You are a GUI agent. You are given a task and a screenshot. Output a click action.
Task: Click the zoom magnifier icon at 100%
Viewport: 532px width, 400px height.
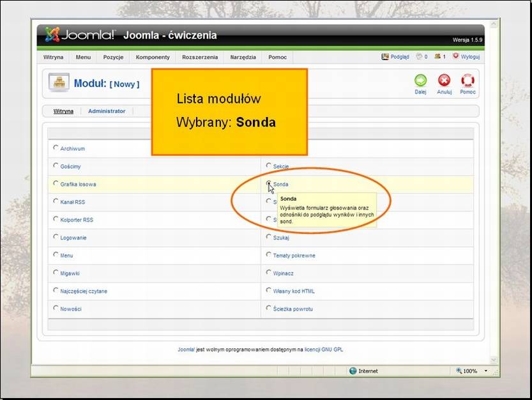459,371
